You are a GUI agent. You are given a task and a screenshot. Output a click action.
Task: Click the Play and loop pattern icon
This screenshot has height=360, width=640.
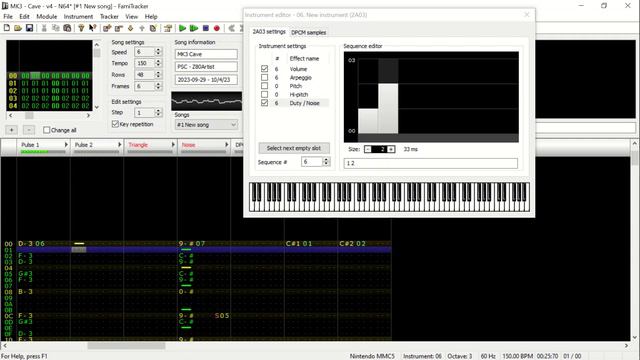coord(194,28)
